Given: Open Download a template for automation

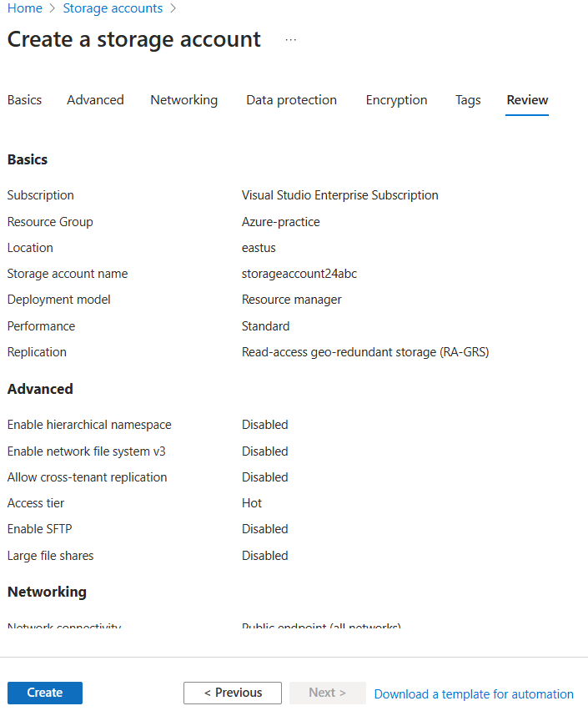Looking at the screenshot, I should pos(474,694).
